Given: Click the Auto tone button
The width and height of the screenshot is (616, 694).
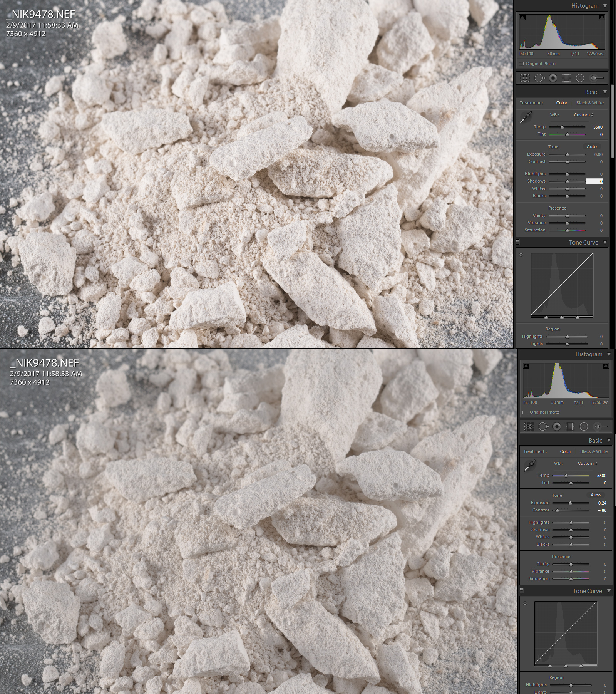Looking at the screenshot, I should [591, 146].
